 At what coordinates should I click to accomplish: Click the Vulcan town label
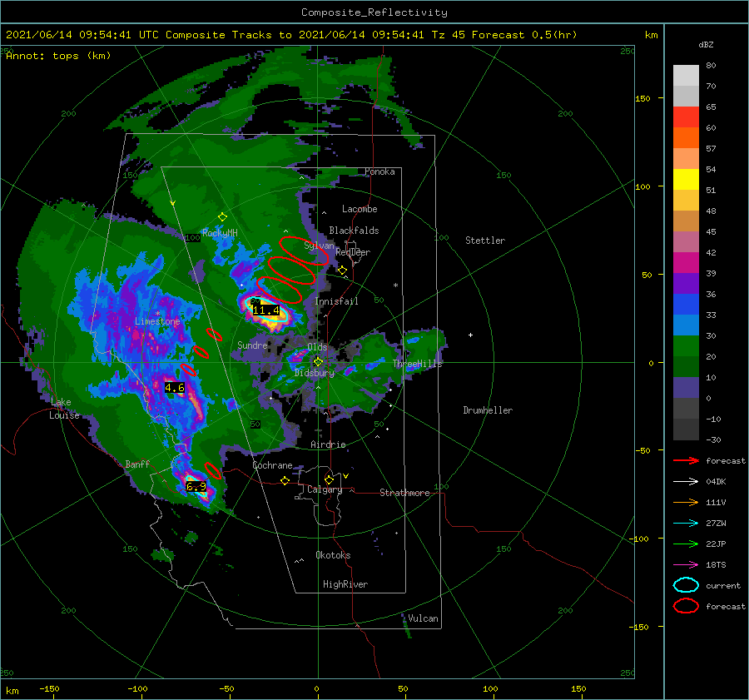(x=424, y=618)
